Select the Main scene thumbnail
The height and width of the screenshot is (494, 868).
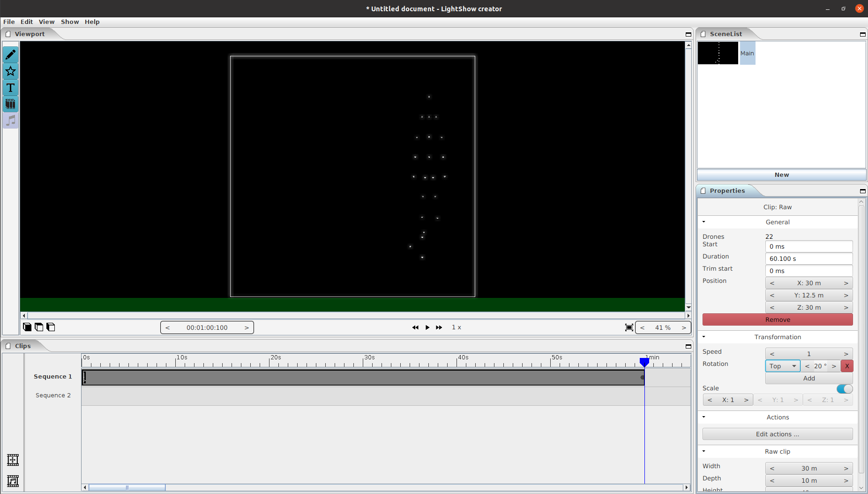click(718, 53)
